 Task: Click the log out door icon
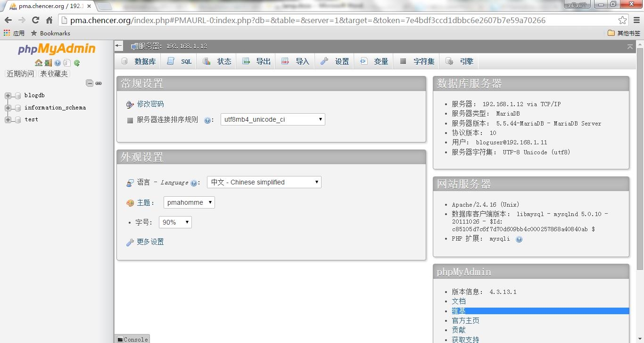tap(48, 63)
